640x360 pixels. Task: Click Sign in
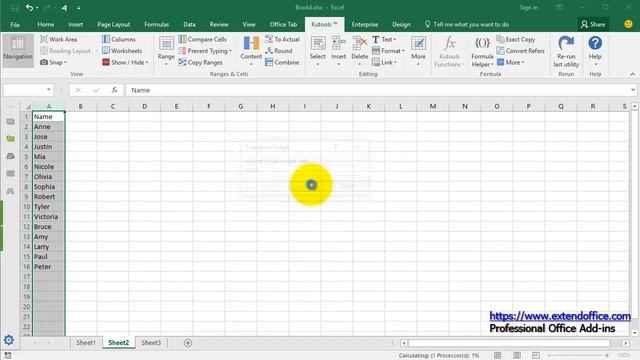(x=529, y=7)
